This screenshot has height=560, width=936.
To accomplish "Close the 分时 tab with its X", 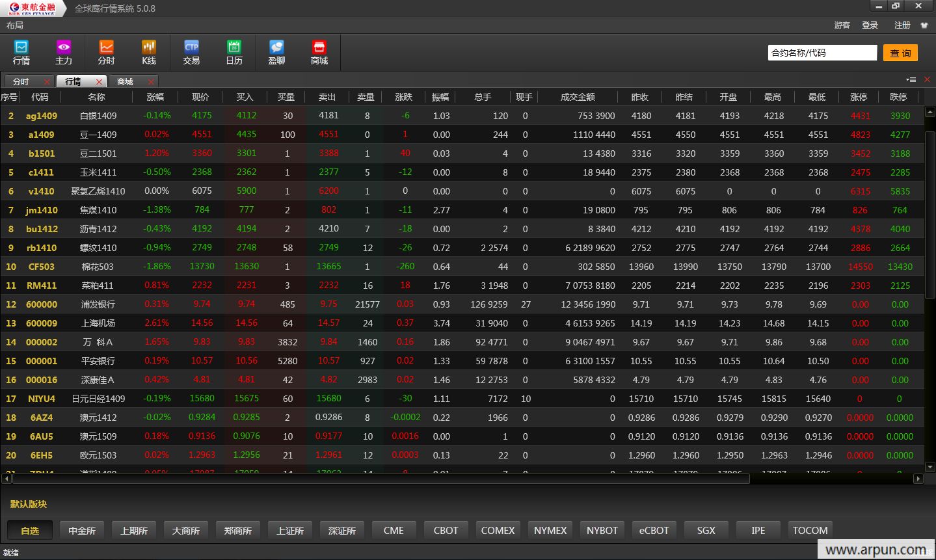I will pyautogui.click(x=47, y=82).
